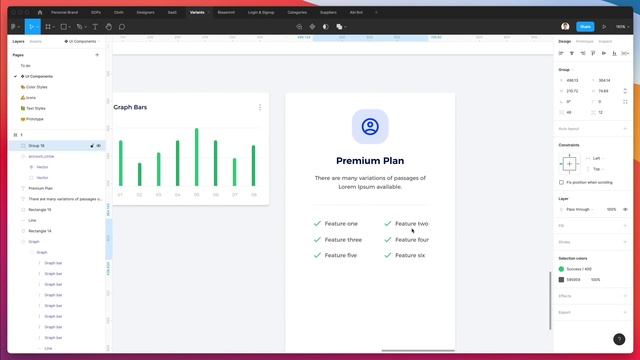Open distribute spacing options dropdown
The width and height of the screenshot is (640, 360).
coord(625,53)
